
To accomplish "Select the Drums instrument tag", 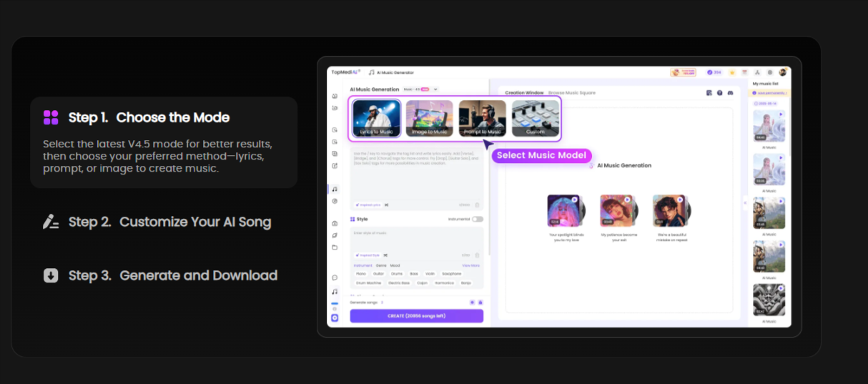I will [397, 274].
